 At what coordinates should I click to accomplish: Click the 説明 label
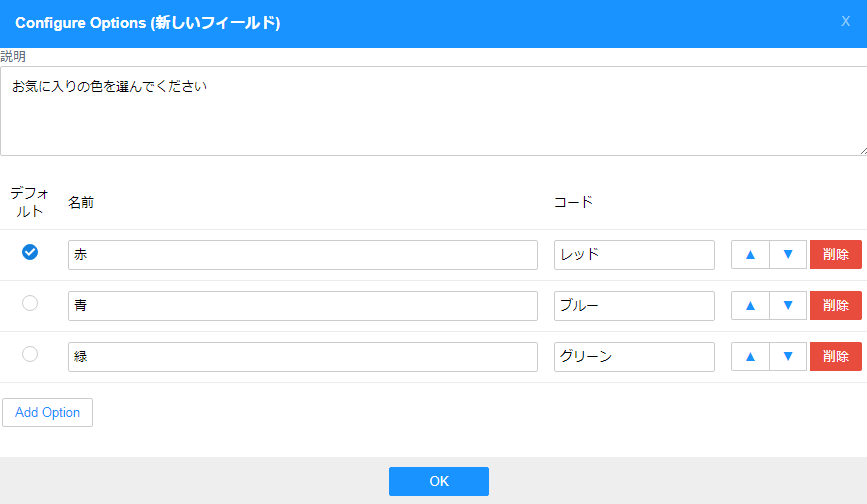click(13, 56)
